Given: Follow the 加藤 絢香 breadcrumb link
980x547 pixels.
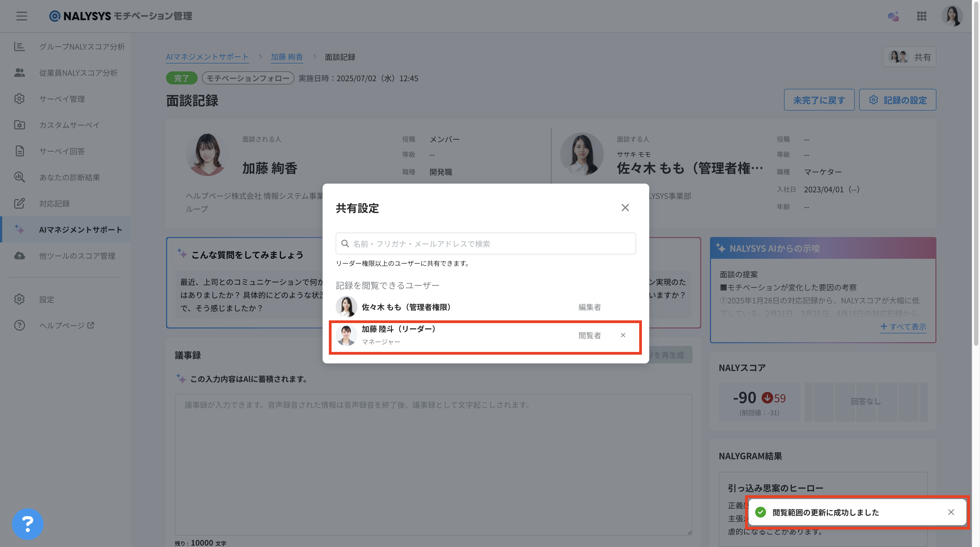Looking at the screenshot, I should (287, 57).
